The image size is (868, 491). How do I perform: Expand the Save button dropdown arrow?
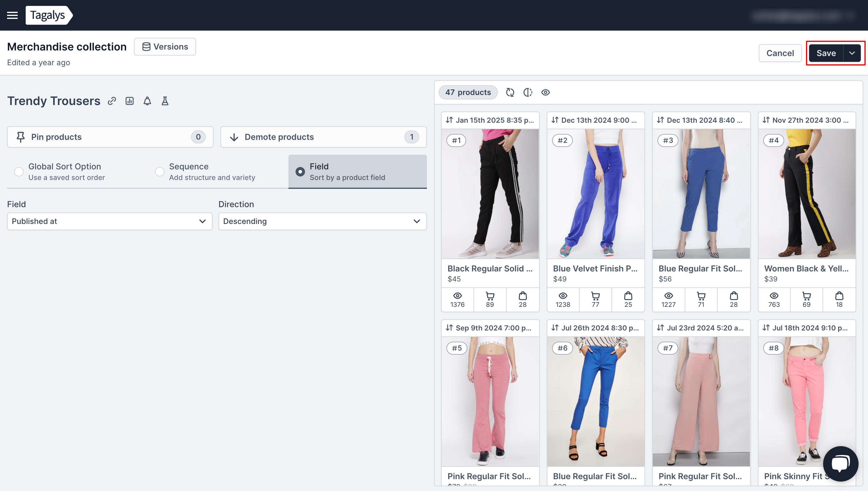click(852, 53)
